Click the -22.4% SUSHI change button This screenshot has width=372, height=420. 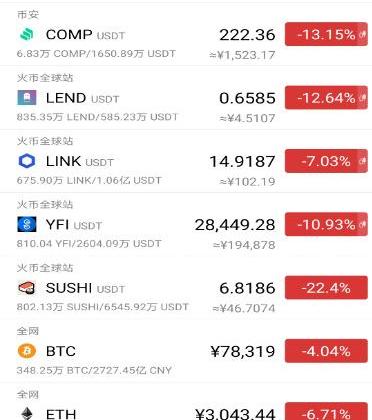point(326,288)
